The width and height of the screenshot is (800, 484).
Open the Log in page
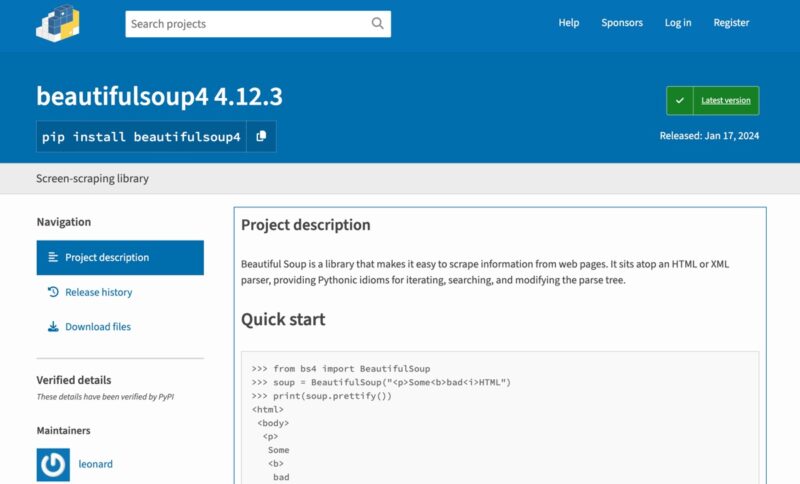tap(678, 23)
